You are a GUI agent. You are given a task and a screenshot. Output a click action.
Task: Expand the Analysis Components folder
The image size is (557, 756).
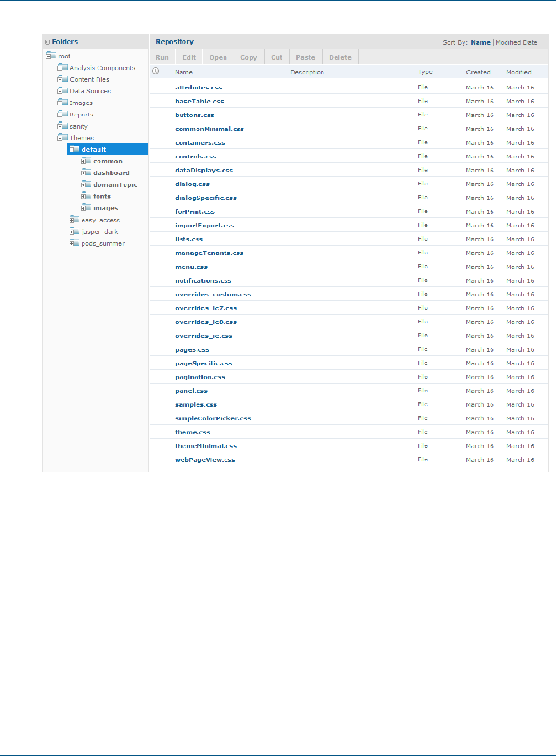coord(60,67)
